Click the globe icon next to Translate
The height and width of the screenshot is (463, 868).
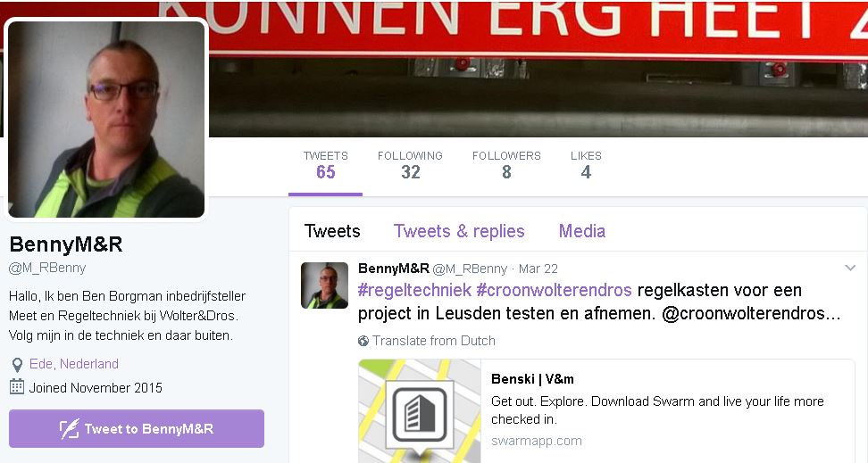[363, 342]
